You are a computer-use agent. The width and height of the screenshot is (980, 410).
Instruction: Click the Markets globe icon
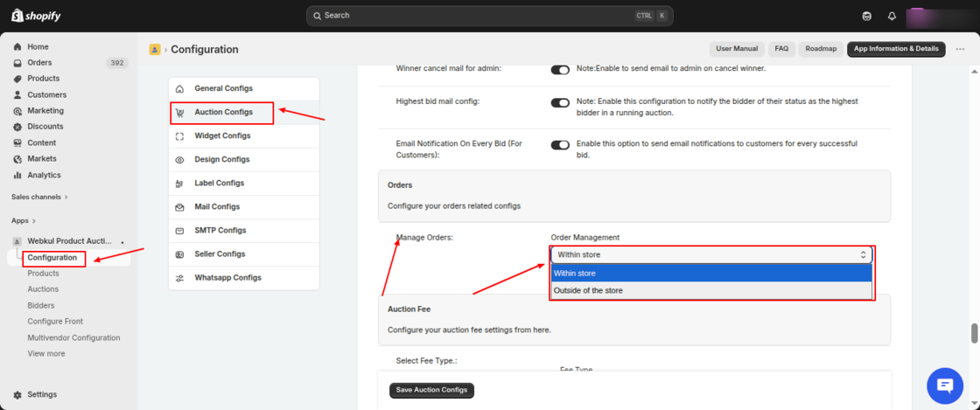[x=17, y=159]
